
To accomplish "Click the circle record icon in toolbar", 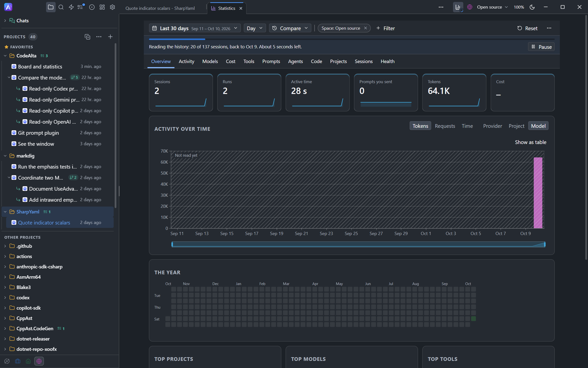I will pos(92,7).
